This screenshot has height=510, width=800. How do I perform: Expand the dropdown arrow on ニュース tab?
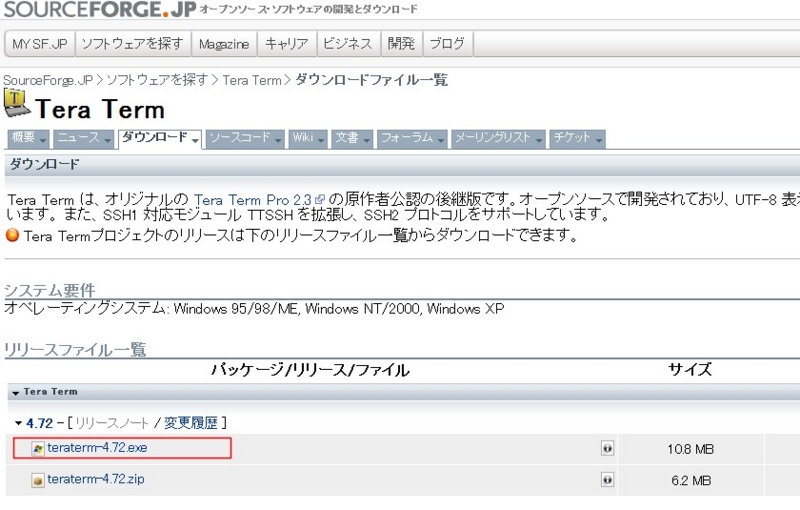pyautogui.click(x=107, y=140)
